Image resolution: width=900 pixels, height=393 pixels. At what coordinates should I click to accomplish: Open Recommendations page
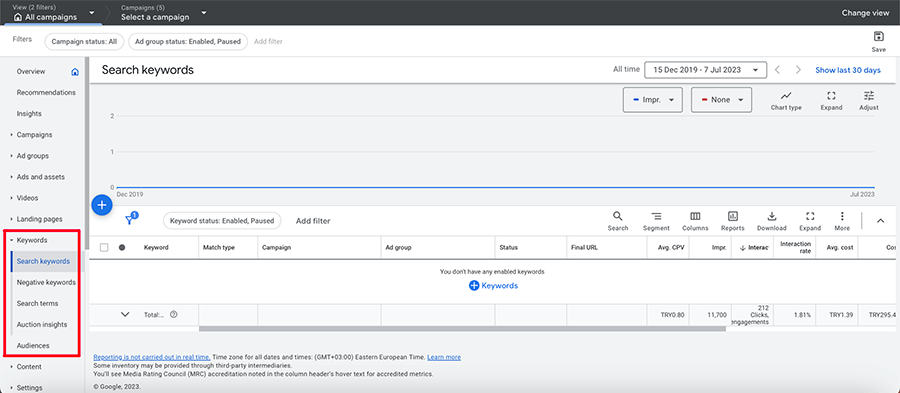tap(46, 92)
